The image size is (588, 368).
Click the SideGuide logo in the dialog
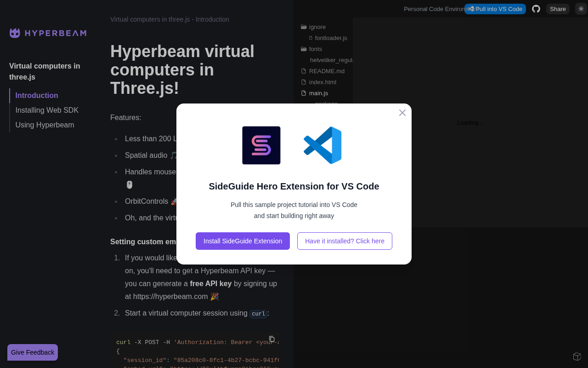point(261,145)
